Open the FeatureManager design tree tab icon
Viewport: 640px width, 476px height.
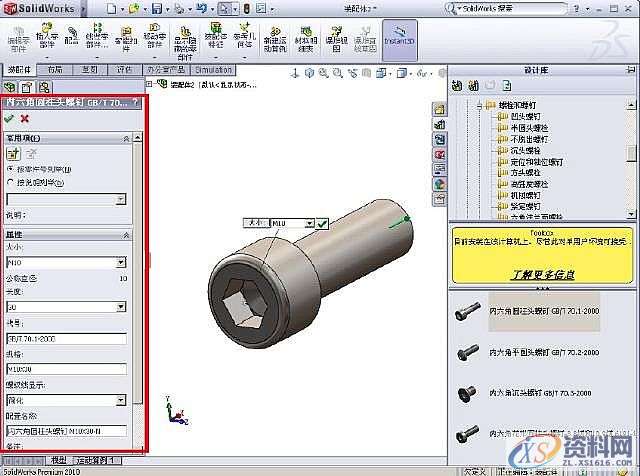(10, 87)
